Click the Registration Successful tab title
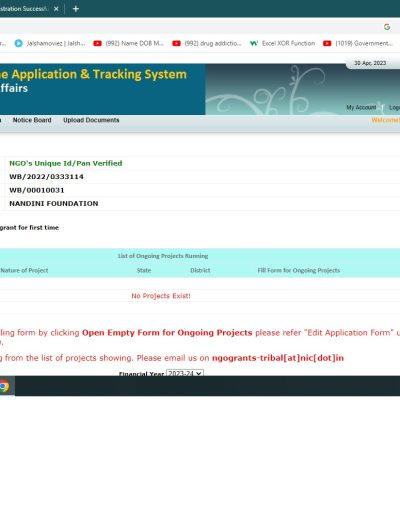Image resolution: width=400 pixels, height=516 pixels. (x=23, y=9)
